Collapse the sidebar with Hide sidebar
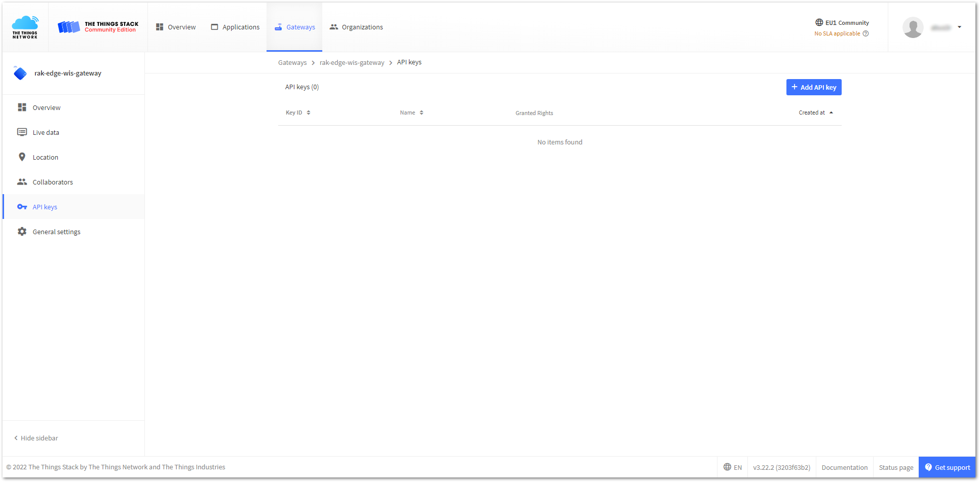The height and width of the screenshot is (482, 980). (x=36, y=438)
